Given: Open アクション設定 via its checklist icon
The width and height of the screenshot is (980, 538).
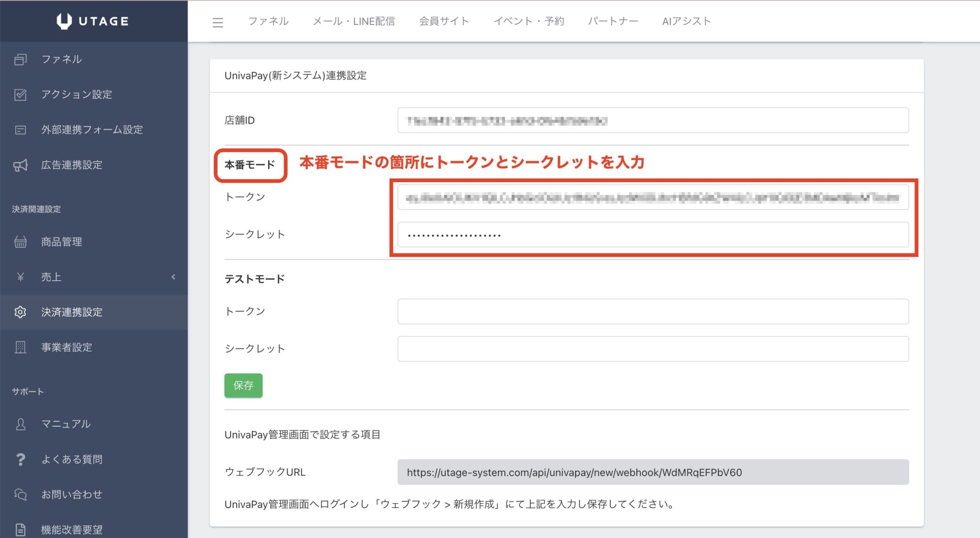Looking at the screenshot, I should pos(20,95).
